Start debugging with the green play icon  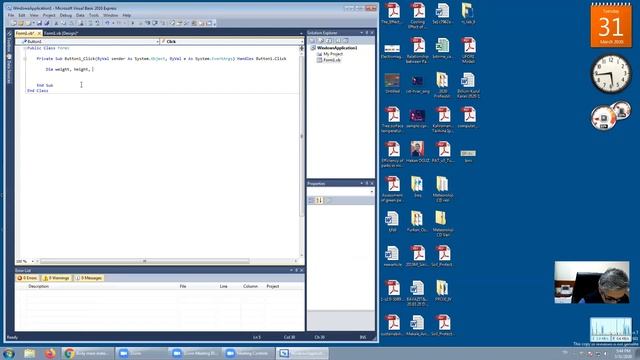[132, 23]
